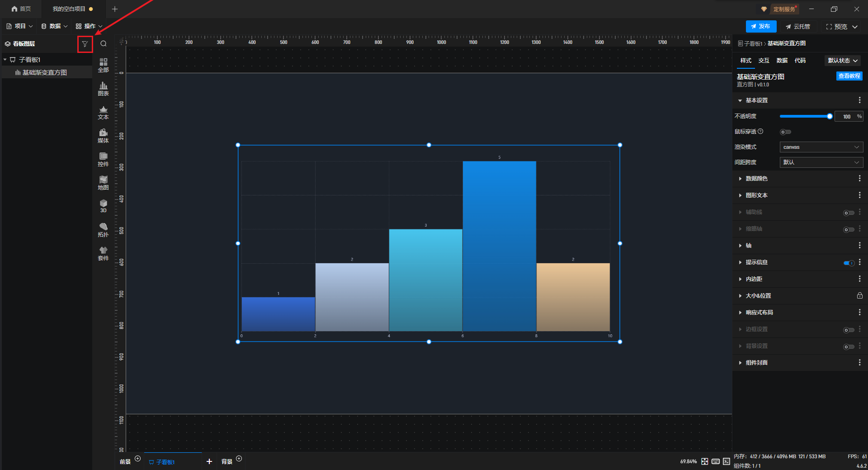The image size is (868, 470).
Task: Open the 图表 chart components icon
Action: pos(104,89)
